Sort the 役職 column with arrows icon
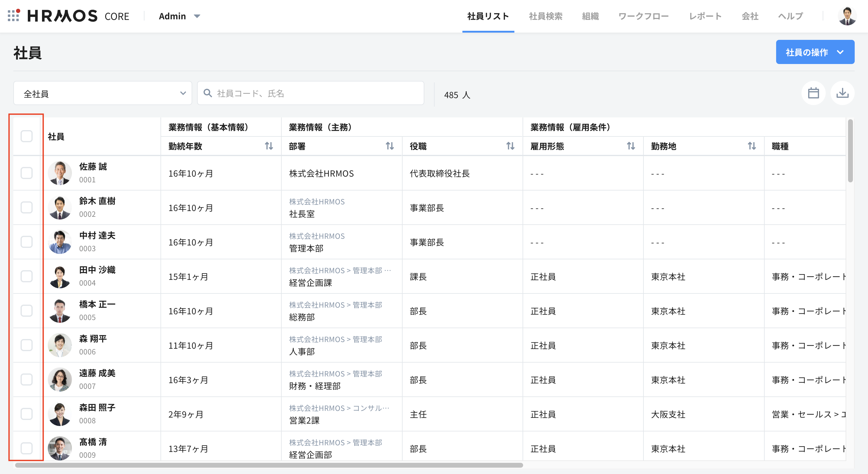 point(510,146)
